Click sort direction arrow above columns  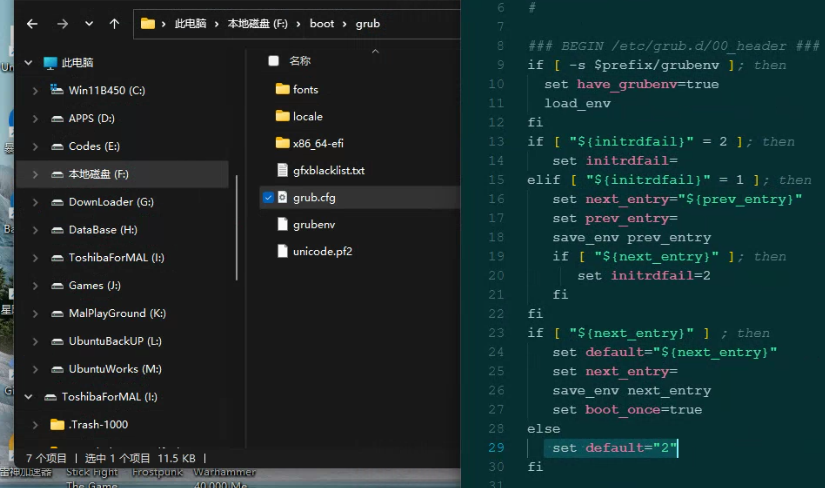[375, 51]
